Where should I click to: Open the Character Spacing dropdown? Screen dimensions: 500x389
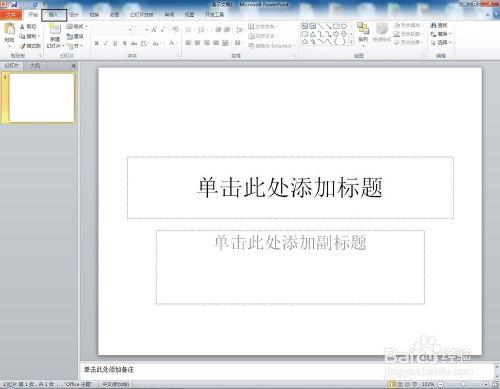tap(144, 43)
